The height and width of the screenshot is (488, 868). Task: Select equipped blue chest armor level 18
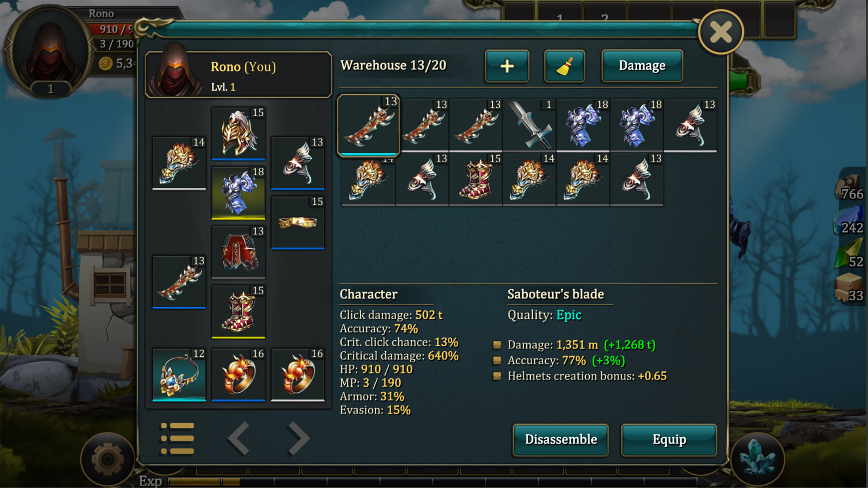[238, 193]
